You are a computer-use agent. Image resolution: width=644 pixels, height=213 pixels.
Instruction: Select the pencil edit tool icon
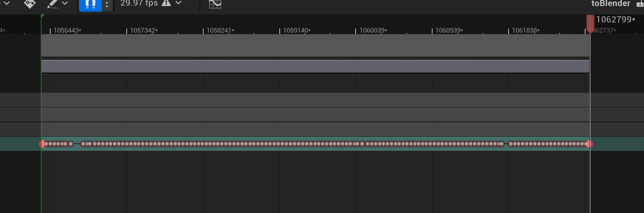(53, 4)
